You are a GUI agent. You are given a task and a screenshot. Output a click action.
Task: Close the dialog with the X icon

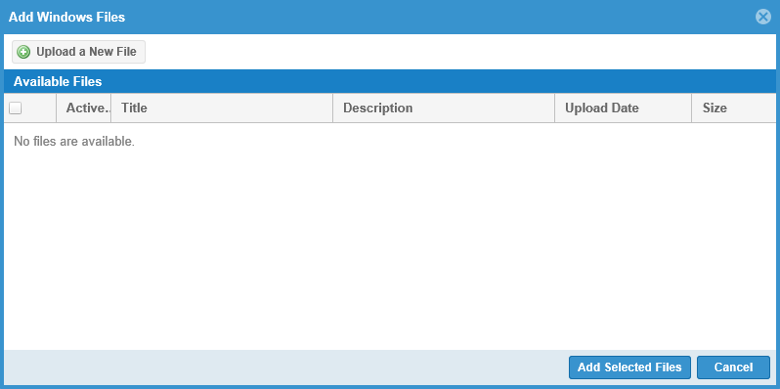coord(763,17)
